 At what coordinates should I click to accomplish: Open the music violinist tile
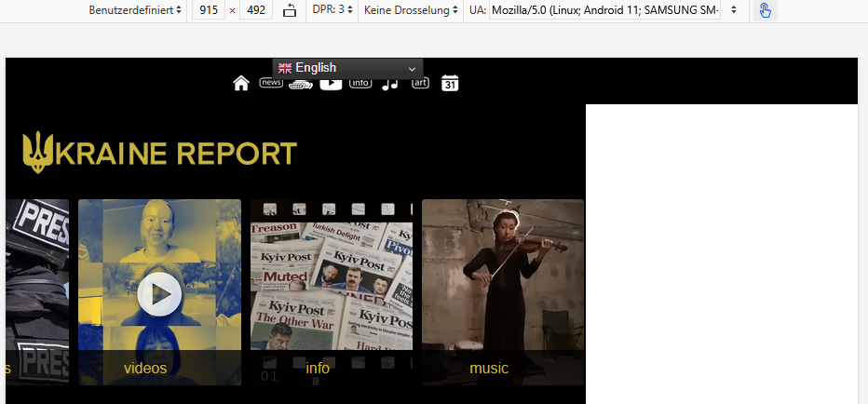coord(503,292)
